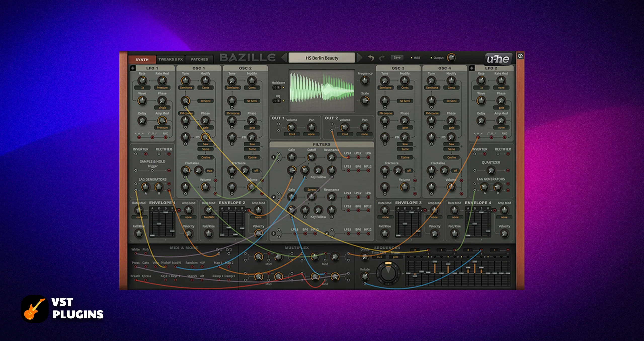
Task: Click the Inverter output jack in left panel
Action: [145, 154]
